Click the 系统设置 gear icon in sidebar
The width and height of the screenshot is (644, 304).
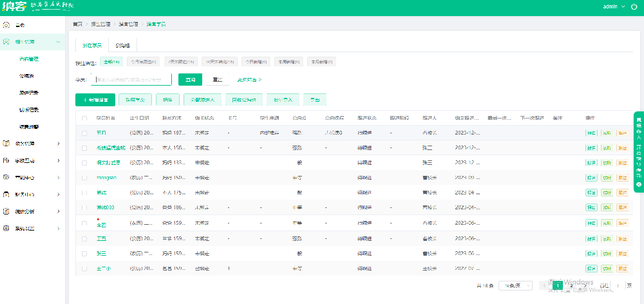(x=6, y=229)
